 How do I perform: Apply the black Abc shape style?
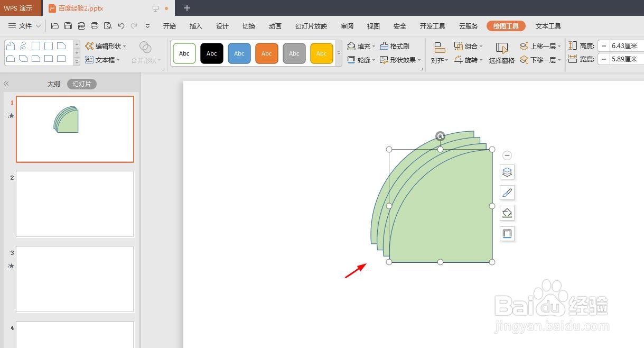(x=212, y=53)
